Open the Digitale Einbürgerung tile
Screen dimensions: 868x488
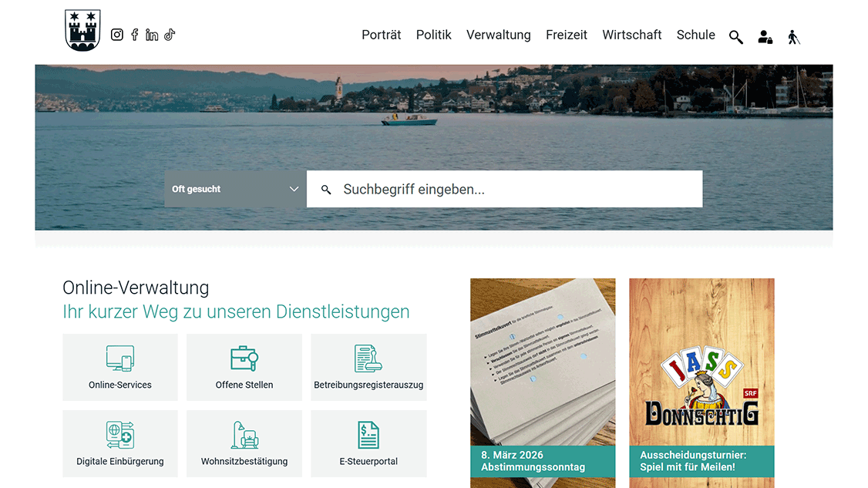(x=119, y=443)
